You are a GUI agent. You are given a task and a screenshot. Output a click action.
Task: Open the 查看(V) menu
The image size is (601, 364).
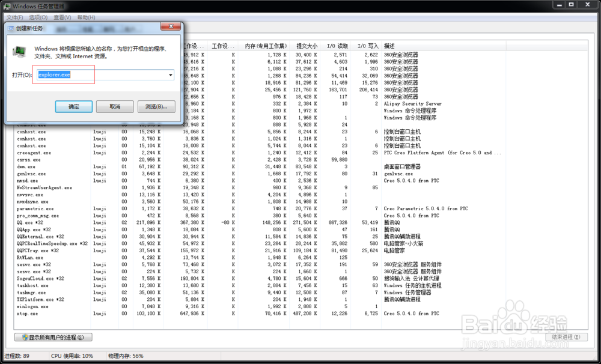[62, 17]
